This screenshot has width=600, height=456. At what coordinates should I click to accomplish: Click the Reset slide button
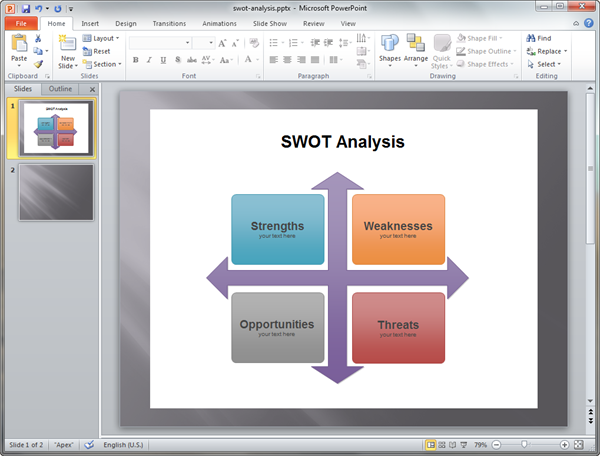[97, 51]
